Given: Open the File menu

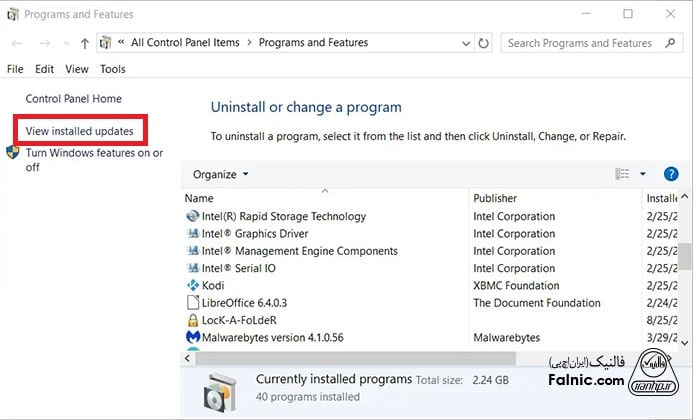Looking at the screenshot, I should [15, 69].
